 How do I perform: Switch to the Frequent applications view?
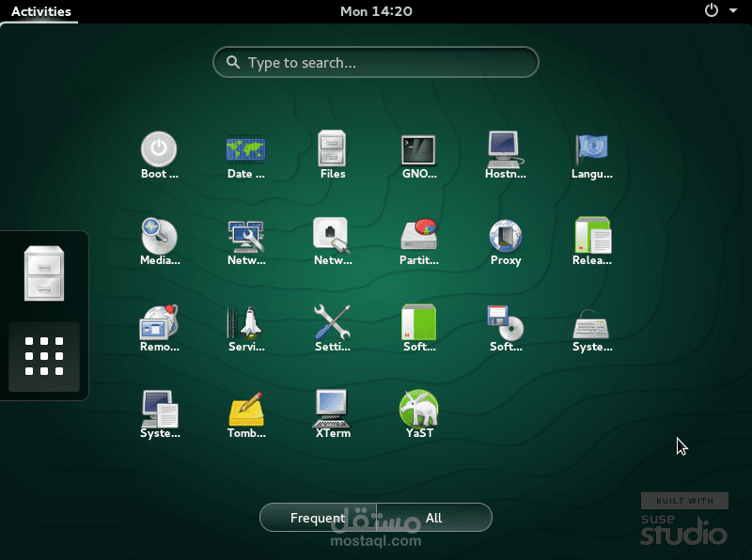318,517
